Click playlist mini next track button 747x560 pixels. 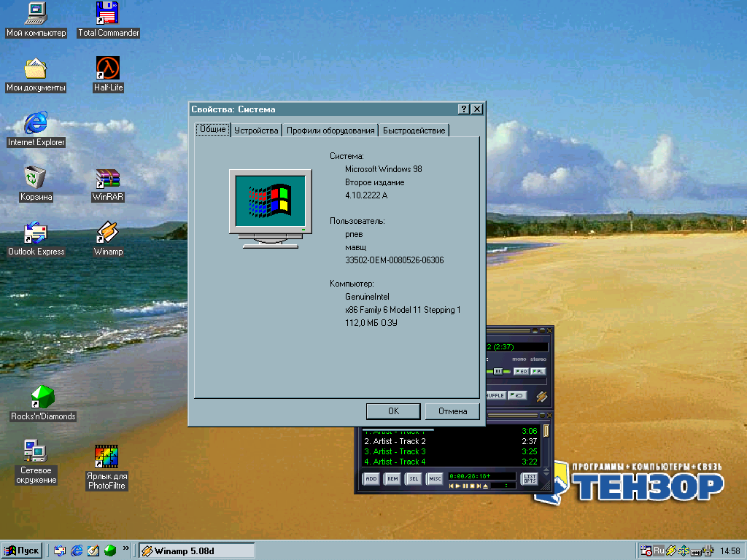(x=479, y=486)
